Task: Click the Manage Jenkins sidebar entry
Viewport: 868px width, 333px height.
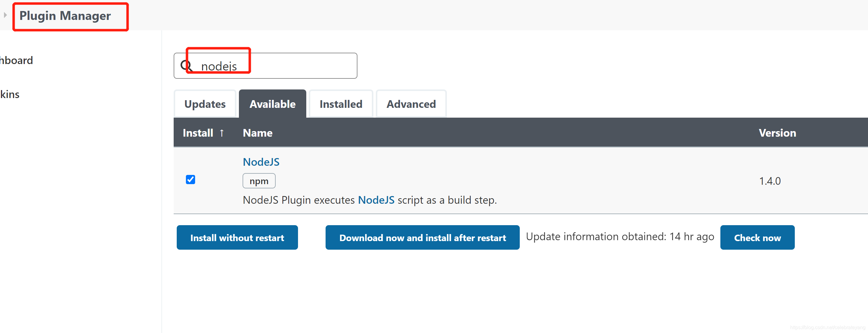Action: [9, 94]
